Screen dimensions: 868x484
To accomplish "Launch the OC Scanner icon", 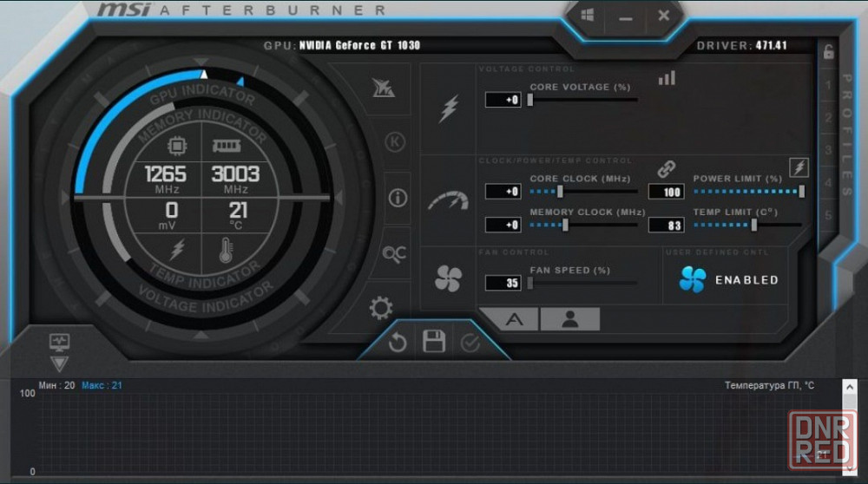I will 394,254.
